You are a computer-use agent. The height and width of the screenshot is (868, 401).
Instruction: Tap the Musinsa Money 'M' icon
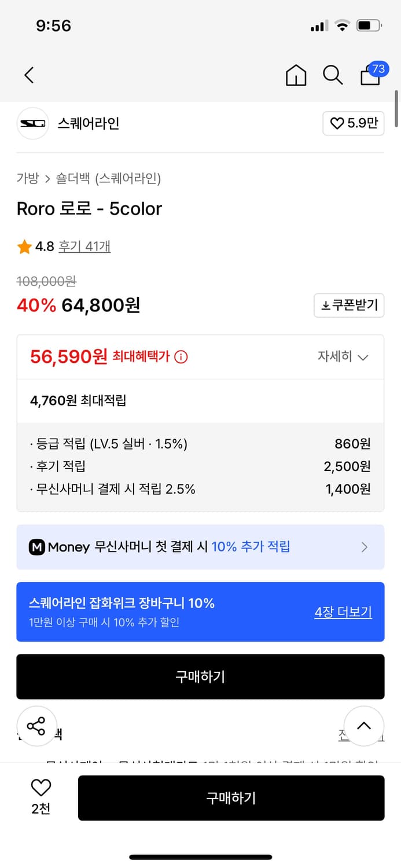36,547
